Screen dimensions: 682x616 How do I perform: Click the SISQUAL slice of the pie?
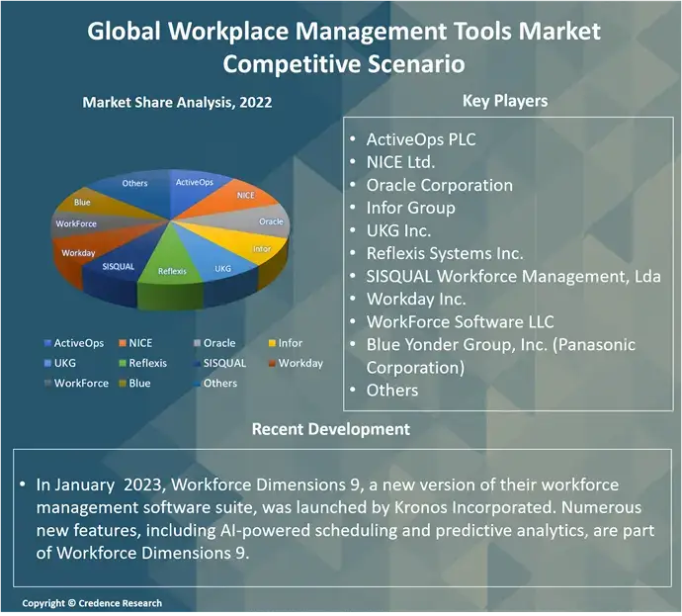[119, 266]
